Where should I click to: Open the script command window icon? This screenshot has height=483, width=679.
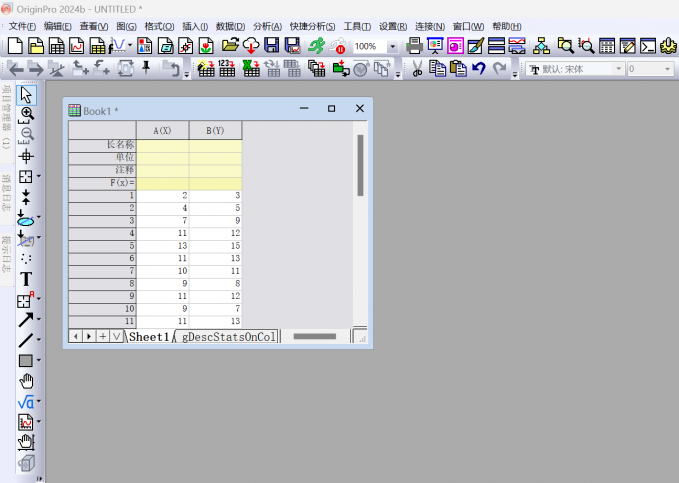[x=648, y=45]
